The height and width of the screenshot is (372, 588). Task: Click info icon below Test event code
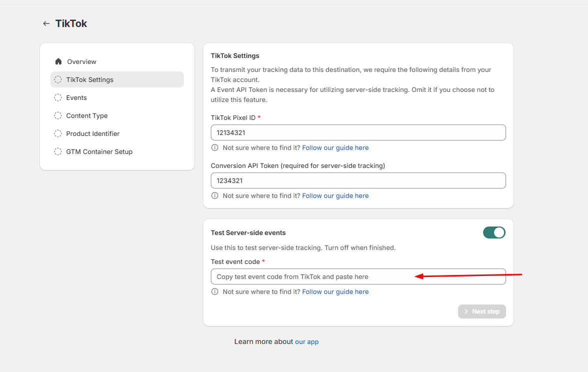point(215,291)
